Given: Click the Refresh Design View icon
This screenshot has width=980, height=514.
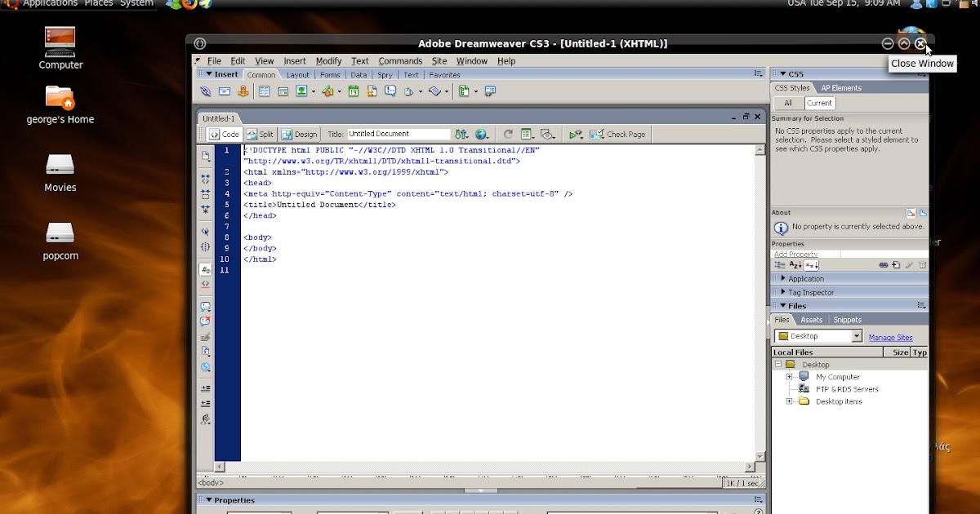Looking at the screenshot, I should 508,134.
